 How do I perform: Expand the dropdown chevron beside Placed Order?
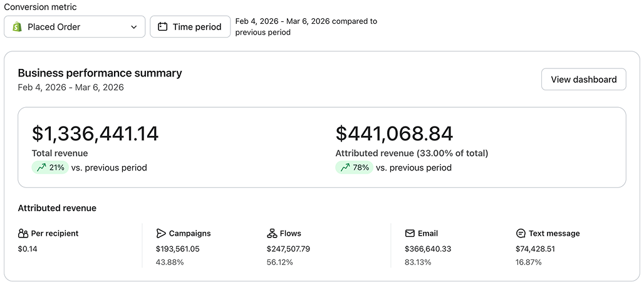pyautogui.click(x=134, y=27)
